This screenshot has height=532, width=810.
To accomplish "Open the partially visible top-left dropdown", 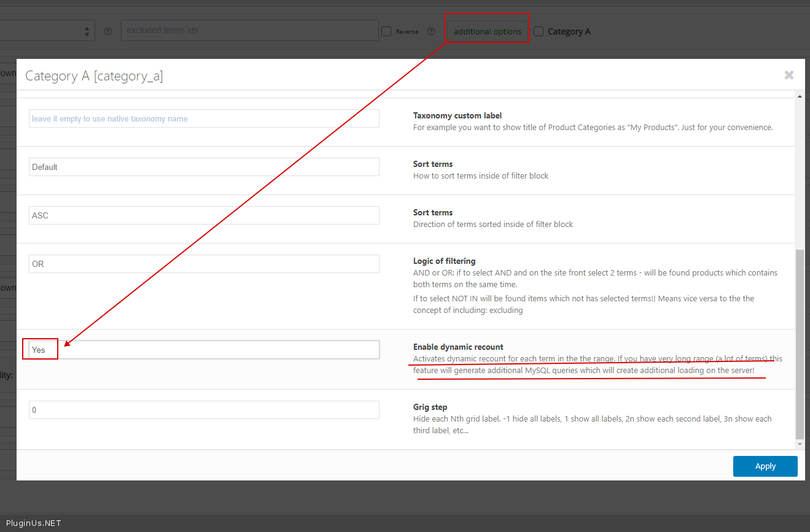I will tap(47, 31).
